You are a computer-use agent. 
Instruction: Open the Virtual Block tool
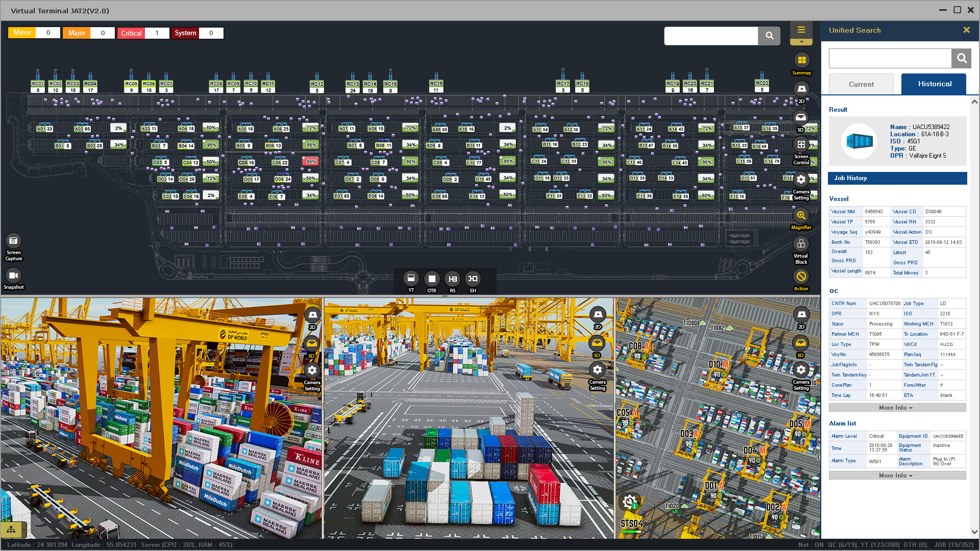click(801, 244)
